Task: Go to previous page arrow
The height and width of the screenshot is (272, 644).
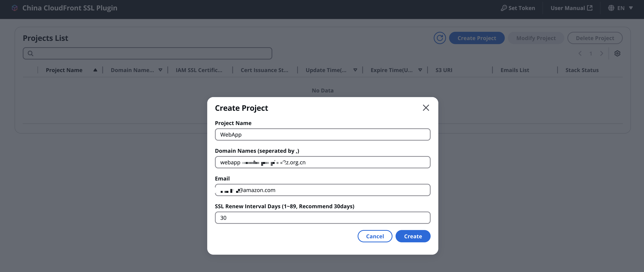Action: pyautogui.click(x=580, y=54)
